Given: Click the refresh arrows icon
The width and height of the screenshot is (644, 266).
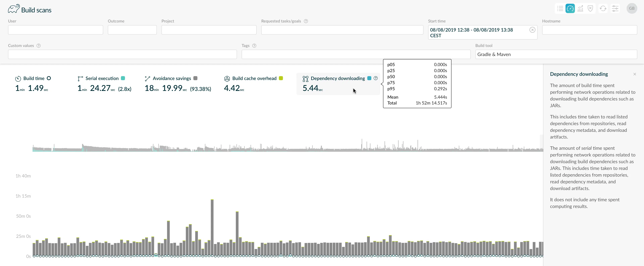Looking at the screenshot, I should point(603,9).
